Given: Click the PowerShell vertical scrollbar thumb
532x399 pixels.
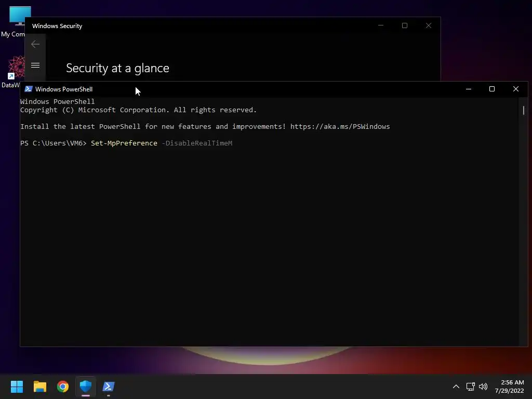Looking at the screenshot, I should 524,110.
